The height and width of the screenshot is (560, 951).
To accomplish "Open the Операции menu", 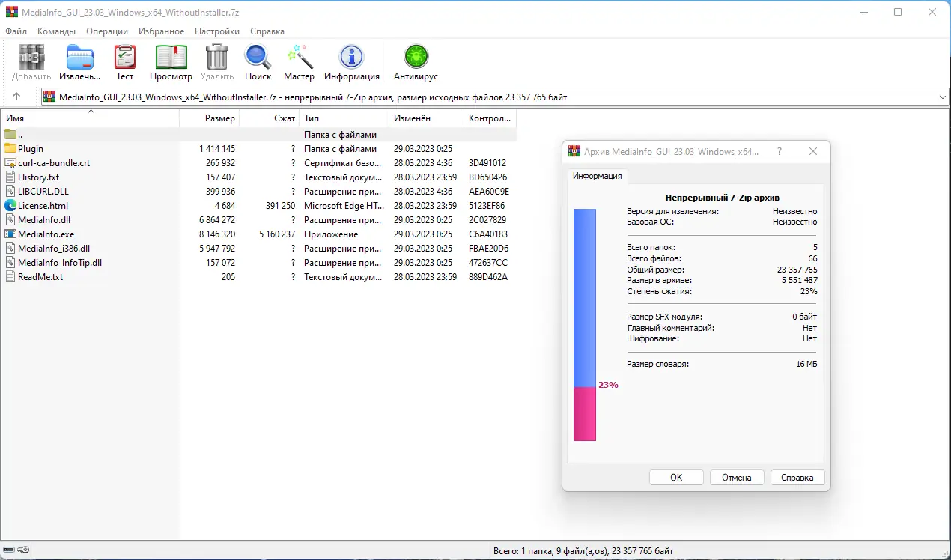I will coord(107,31).
